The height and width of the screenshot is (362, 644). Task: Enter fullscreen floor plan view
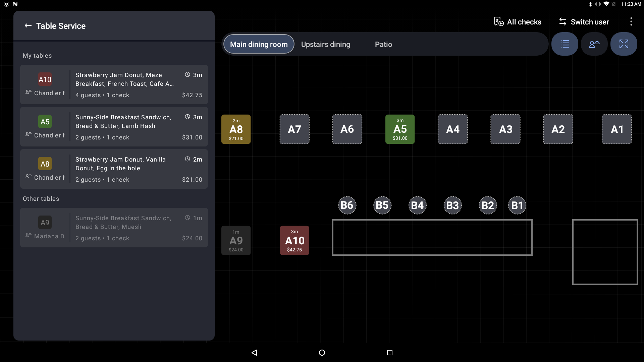tap(624, 44)
